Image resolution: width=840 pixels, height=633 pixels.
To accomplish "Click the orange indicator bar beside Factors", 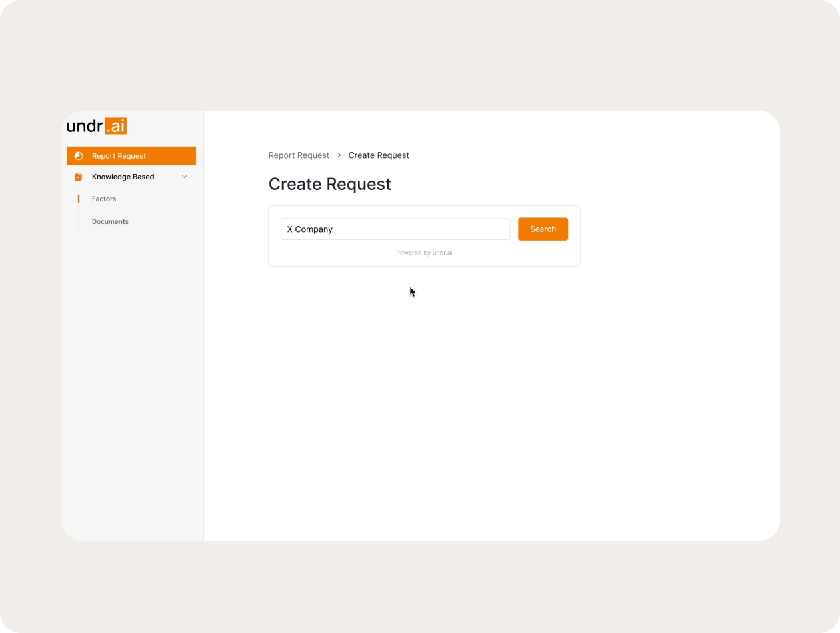I will pos(79,199).
